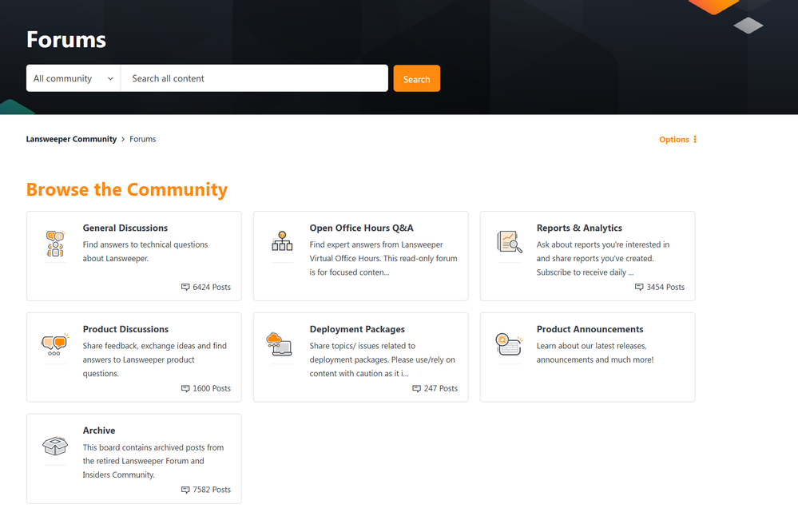This screenshot has height=532, width=798.
Task: Click the posts icon beside 247 Posts
Action: (416, 388)
